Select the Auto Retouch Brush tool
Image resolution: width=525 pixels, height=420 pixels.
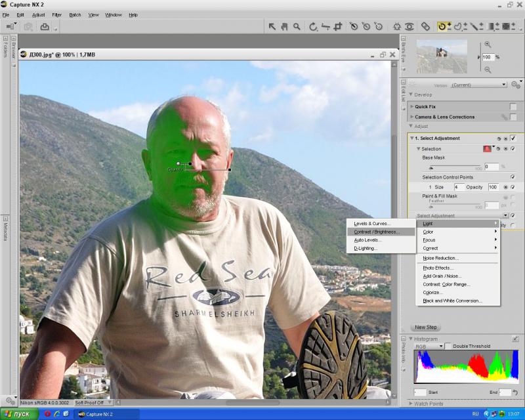coord(425,26)
